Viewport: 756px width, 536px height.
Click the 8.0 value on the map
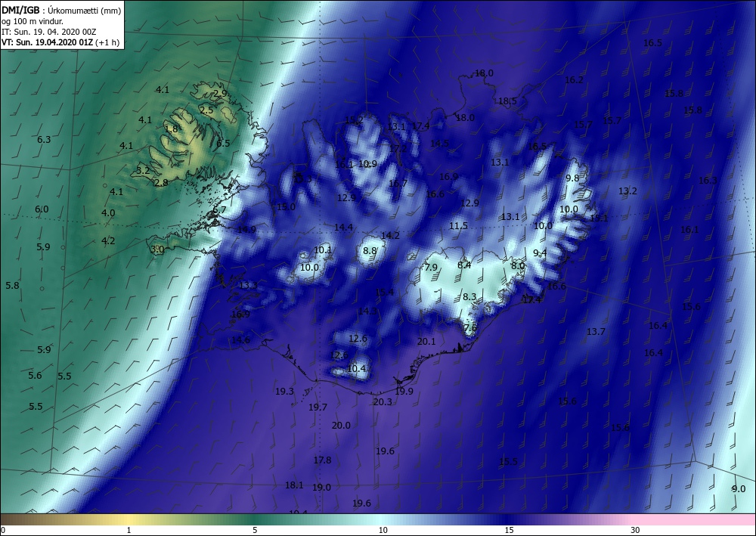517,265
